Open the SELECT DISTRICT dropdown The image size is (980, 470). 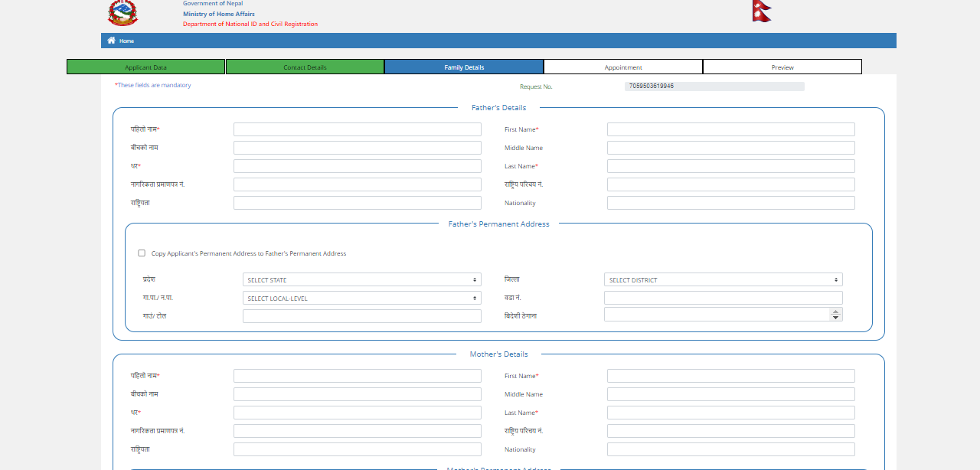[x=723, y=280]
